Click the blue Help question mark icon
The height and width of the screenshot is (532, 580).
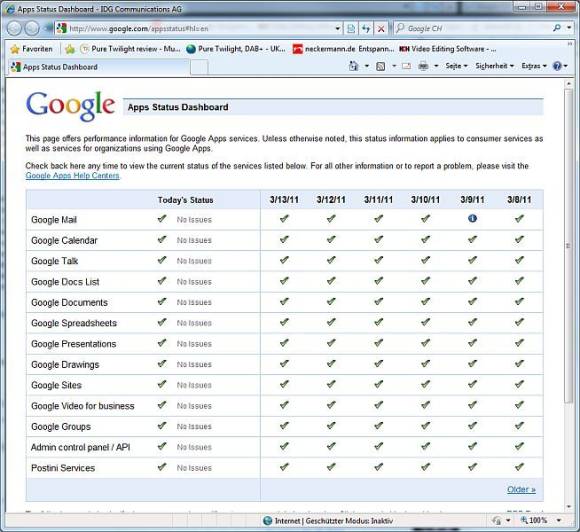(557, 66)
